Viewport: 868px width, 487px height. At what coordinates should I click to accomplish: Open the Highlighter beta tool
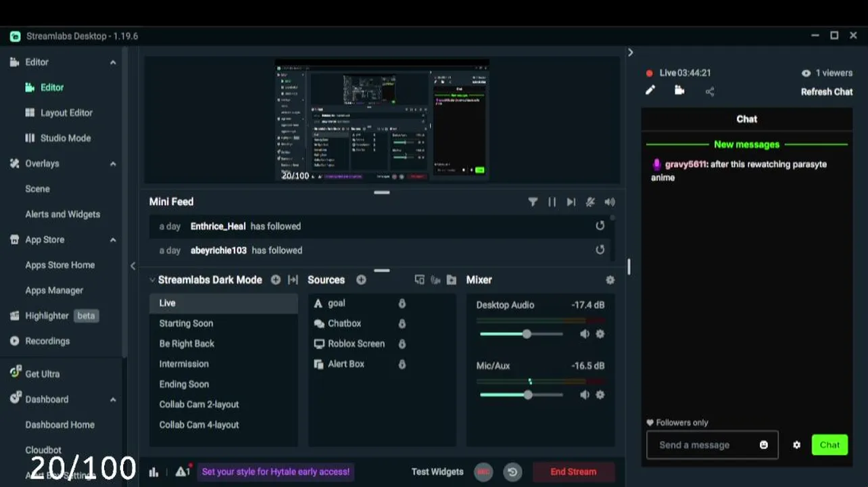(x=54, y=315)
